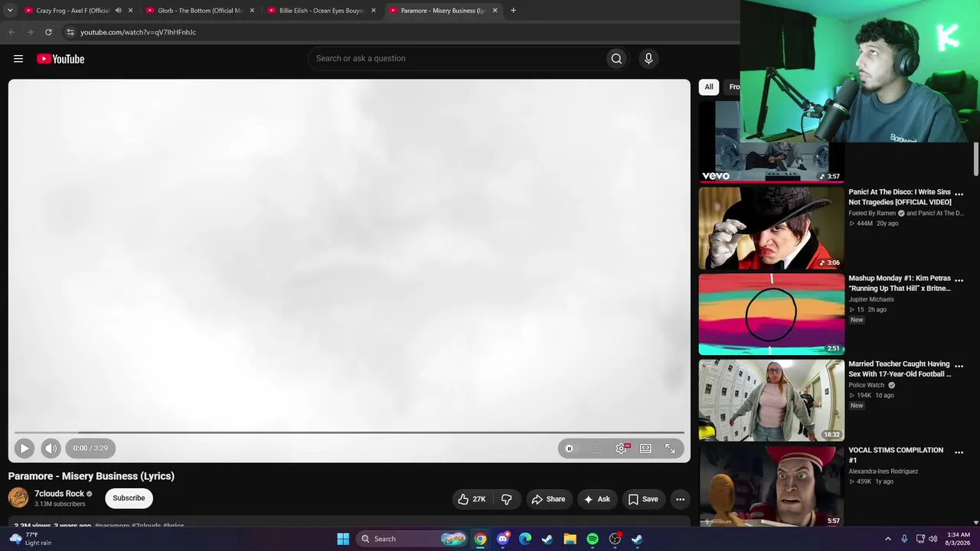Switch to the Billie Eilish Ocean Eyes tab
980x551 pixels.
(x=321, y=11)
